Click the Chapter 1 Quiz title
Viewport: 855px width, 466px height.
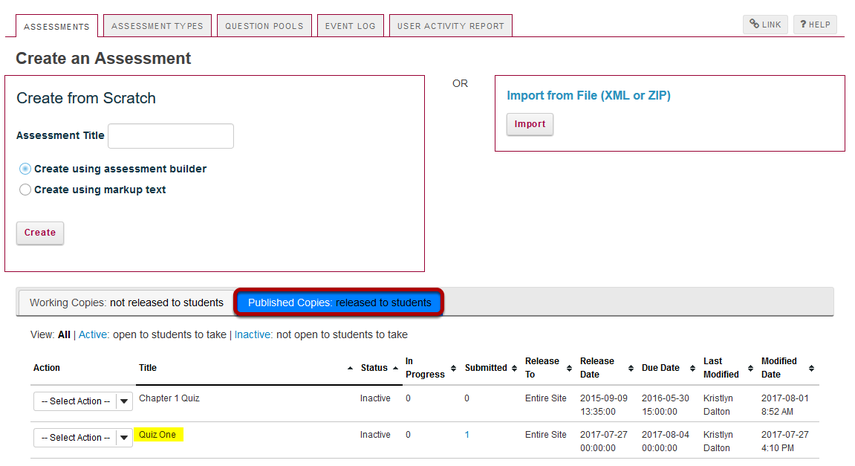(169, 398)
